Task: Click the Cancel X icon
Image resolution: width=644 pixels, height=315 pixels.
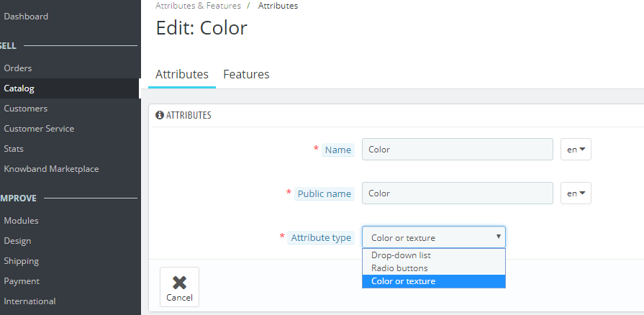Action: [179, 283]
